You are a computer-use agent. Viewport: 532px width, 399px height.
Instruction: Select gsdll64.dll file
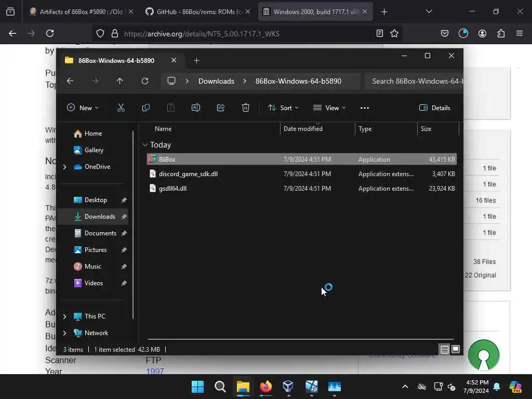(x=302, y=188)
